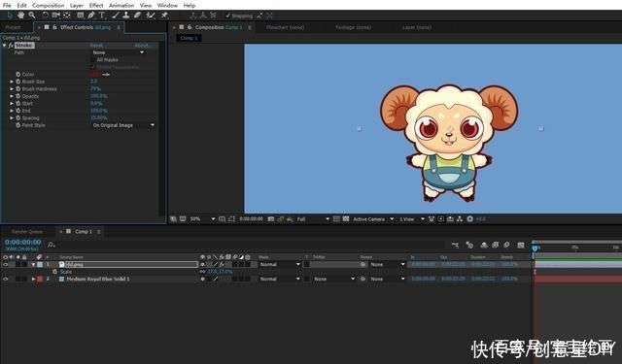Click Reset link for the Stroke effect
The image size is (622, 364).
click(x=96, y=46)
